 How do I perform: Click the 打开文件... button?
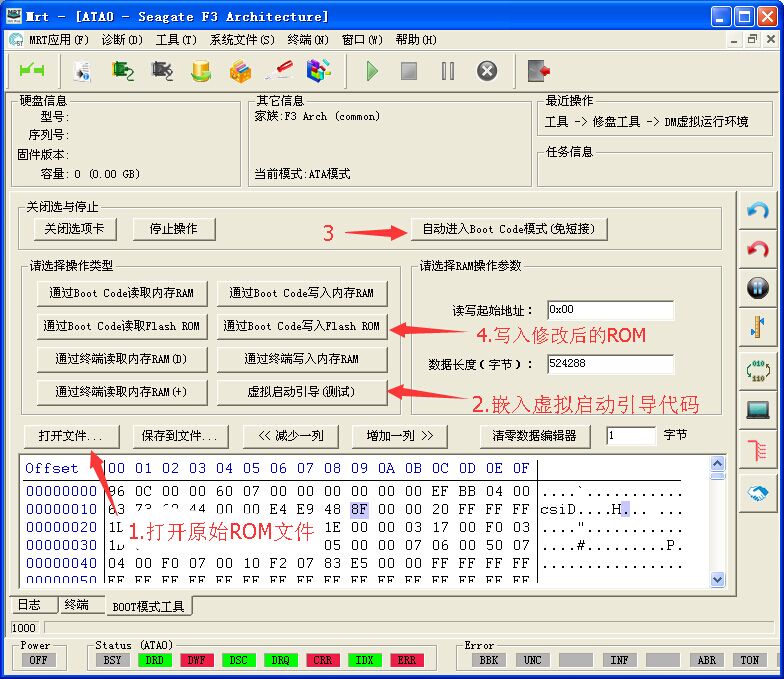[x=71, y=436]
